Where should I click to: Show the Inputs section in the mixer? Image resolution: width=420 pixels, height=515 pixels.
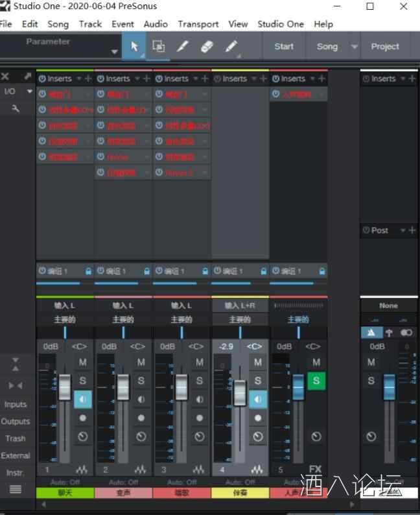16,404
